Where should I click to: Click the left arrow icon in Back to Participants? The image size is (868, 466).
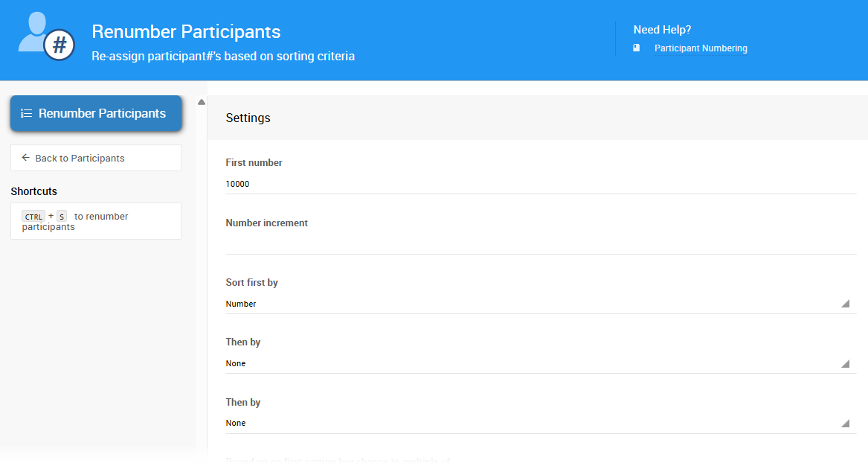(x=26, y=158)
